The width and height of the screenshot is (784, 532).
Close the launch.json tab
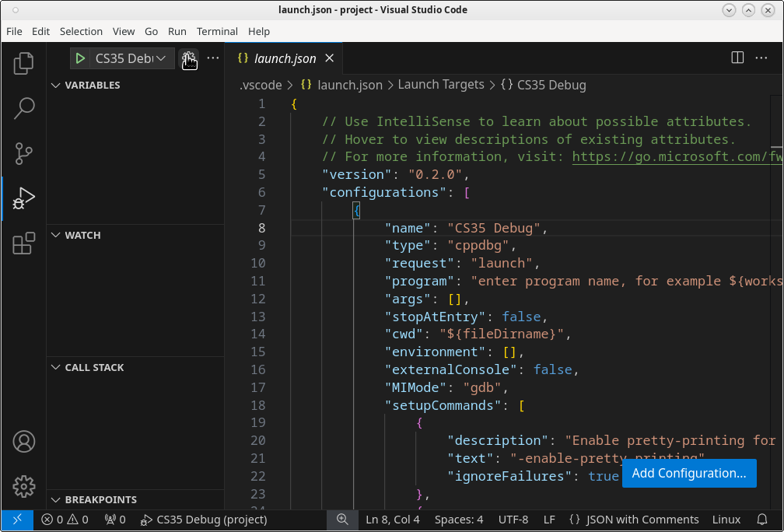click(x=329, y=58)
